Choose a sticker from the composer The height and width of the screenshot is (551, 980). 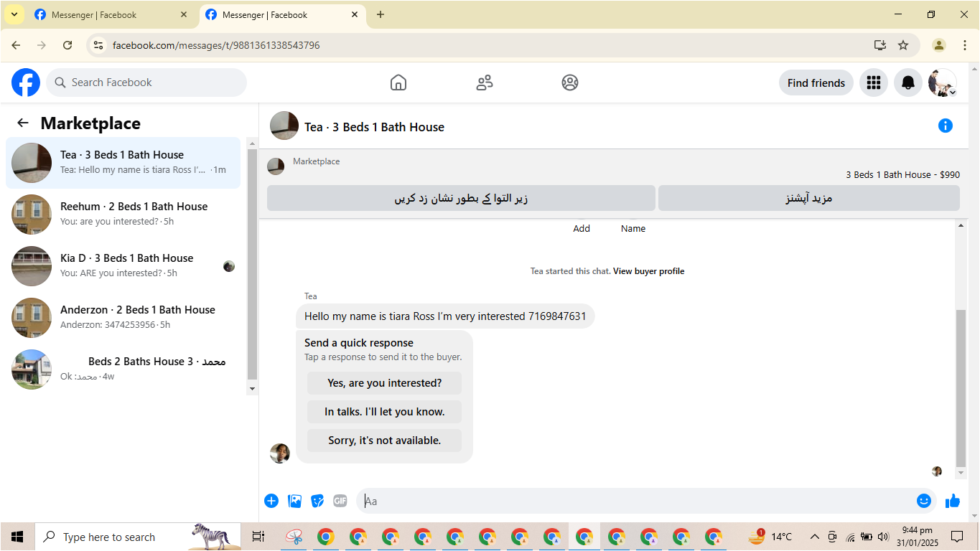pyautogui.click(x=317, y=501)
